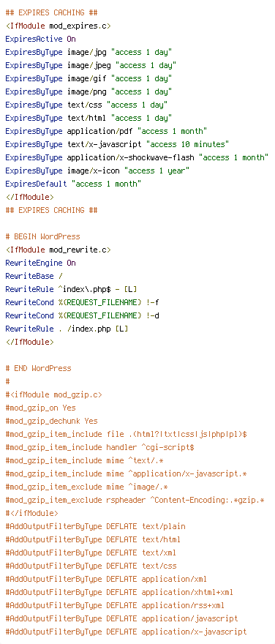The image size is (275, 644).
Task: Click the IfModule mod_rewrite.c opening tag
Action: [58, 250]
